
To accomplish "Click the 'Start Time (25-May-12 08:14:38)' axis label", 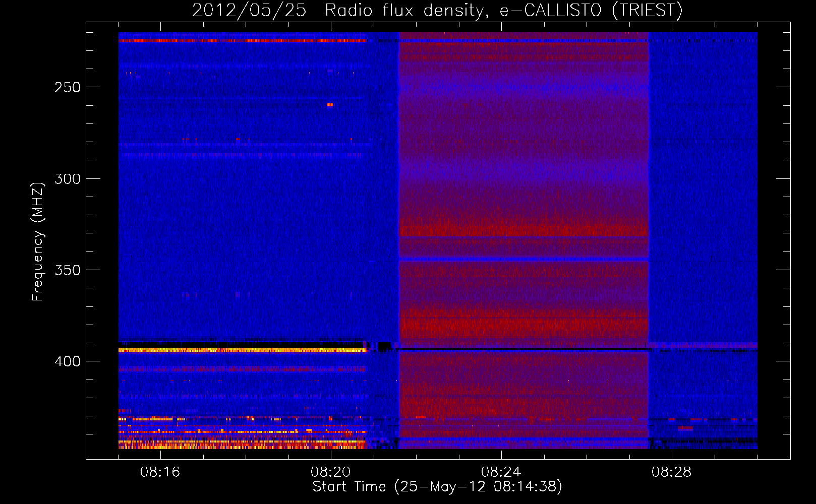I will [437, 487].
